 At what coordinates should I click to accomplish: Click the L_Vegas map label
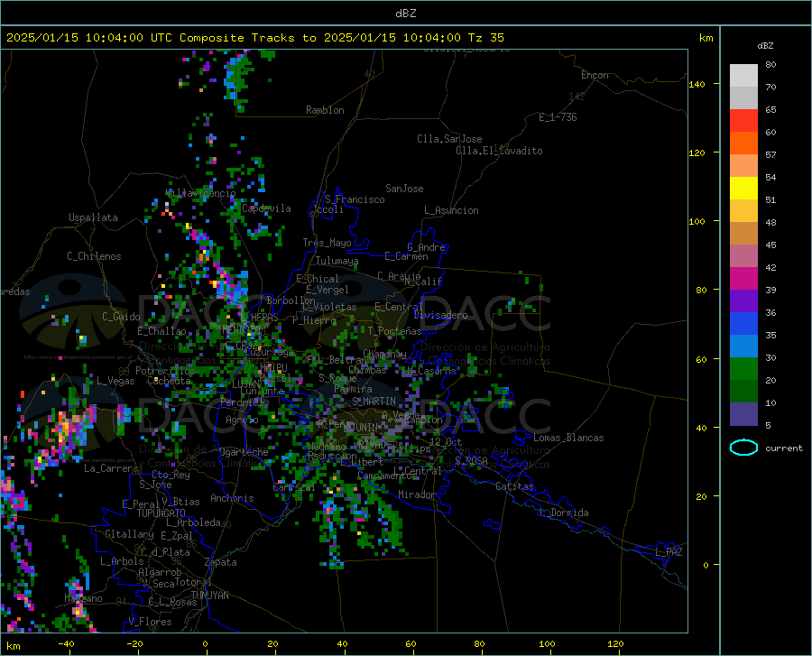(115, 381)
